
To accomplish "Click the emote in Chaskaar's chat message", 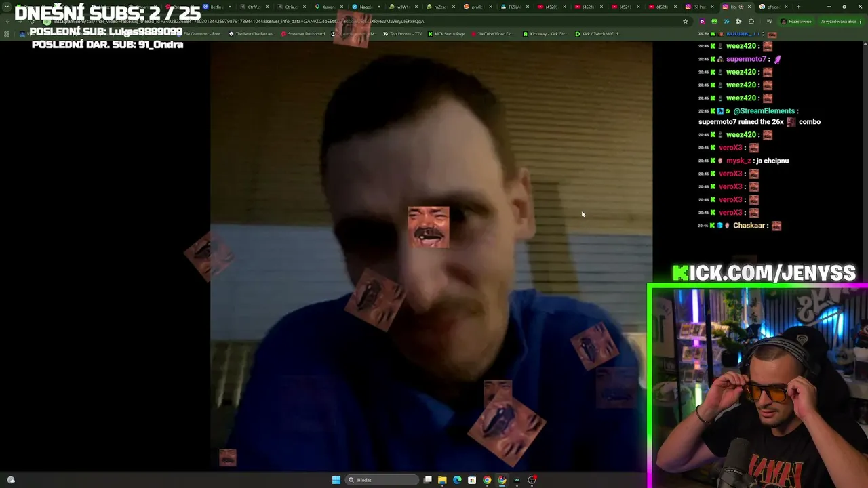I will (x=776, y=226).
